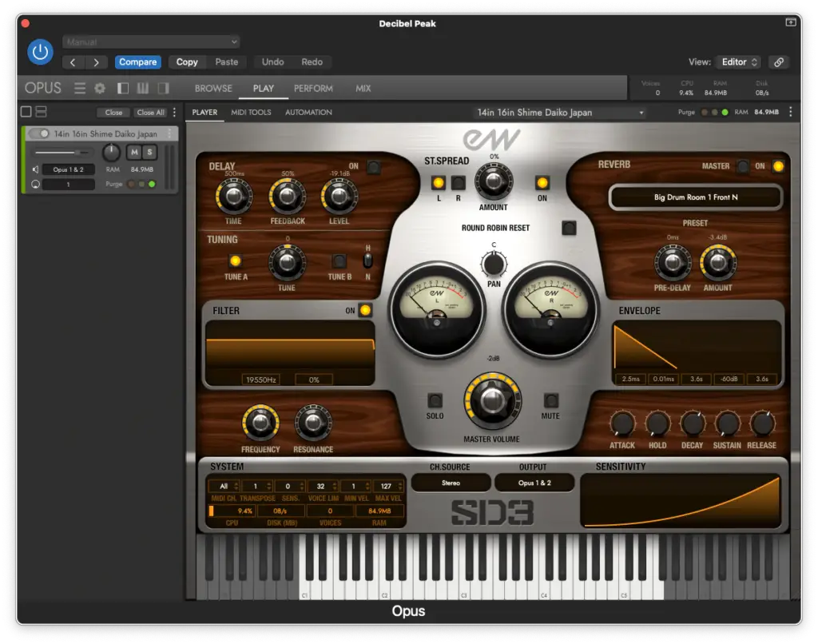Open the Opus hamburger main menu
Image resolution: width=818 pixels, height=644 pixels.
(80, 88)
